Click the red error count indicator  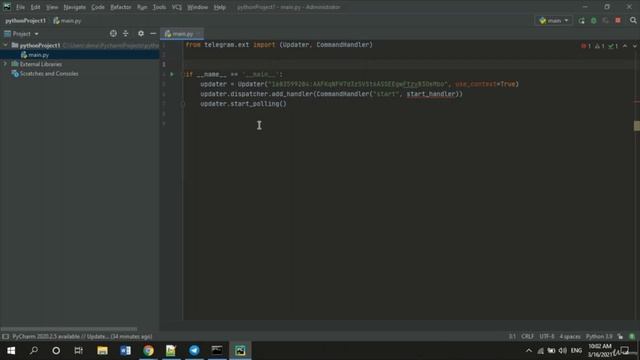tap(586, 46)
